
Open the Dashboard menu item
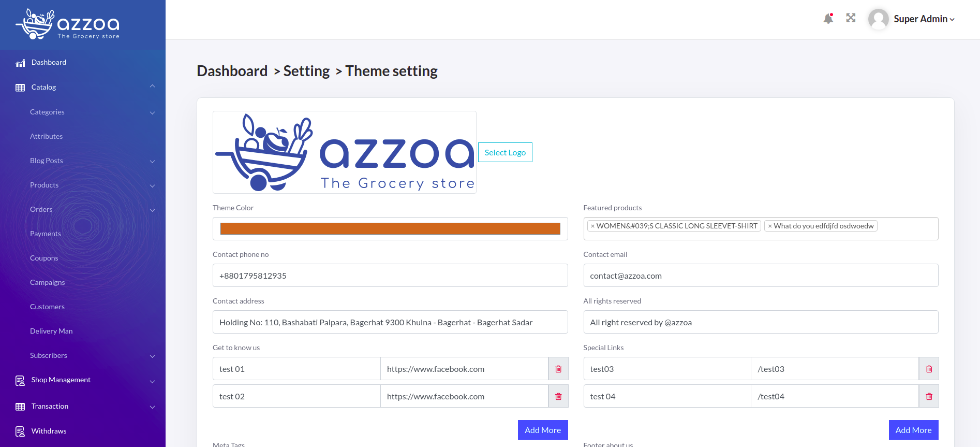pyautogui.click(x=49, y=62)
